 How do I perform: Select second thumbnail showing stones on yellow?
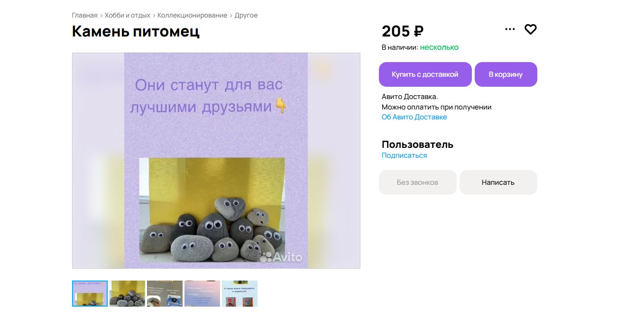[x=127, y=293]
